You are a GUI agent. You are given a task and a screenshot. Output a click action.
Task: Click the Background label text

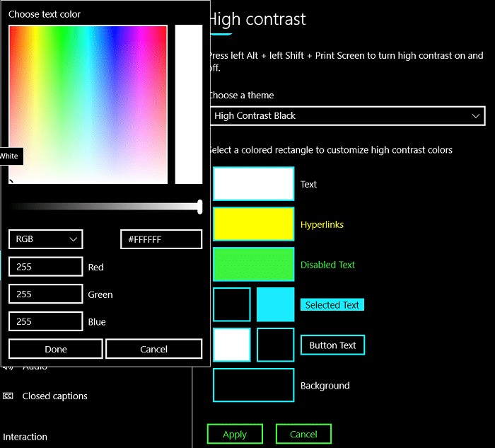coord(325,386)
